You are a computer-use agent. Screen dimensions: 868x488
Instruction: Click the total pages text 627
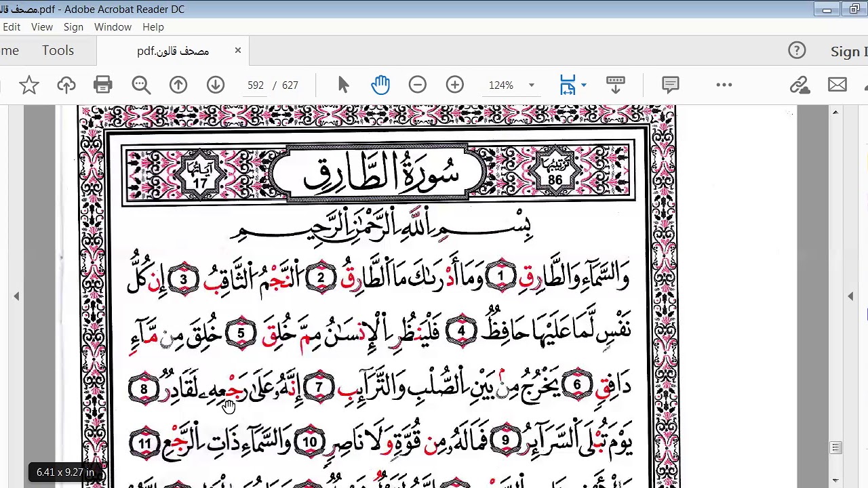click(290, 85)
